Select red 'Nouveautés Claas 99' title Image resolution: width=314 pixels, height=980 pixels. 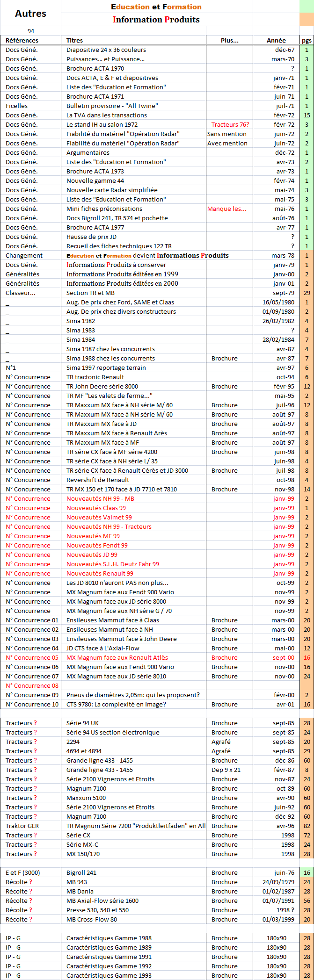coord(96,508)
